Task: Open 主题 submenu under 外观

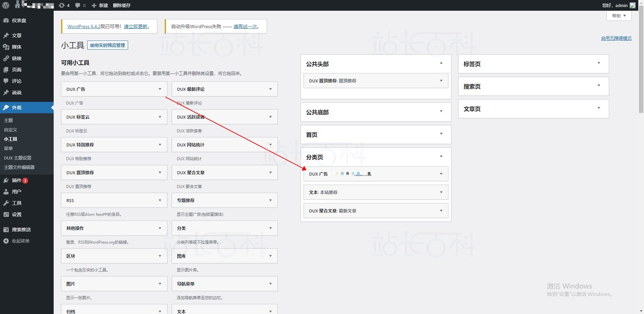Action: (8, 120)
